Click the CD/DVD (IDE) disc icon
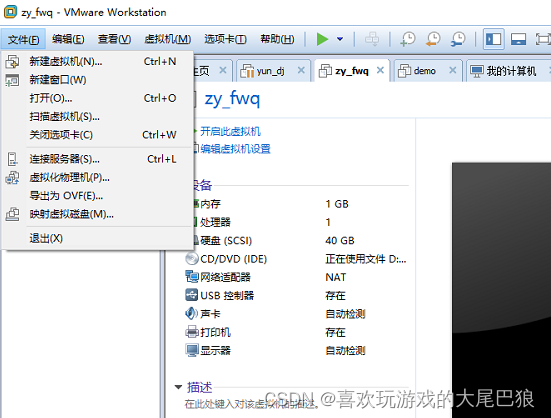This screenshot has width=551, height=418. point(192,259)
